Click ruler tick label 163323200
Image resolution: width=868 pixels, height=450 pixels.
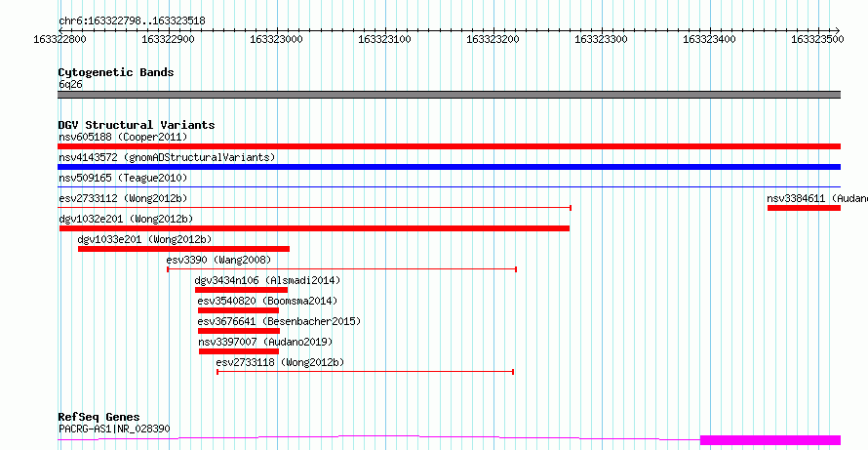point(493,39)
